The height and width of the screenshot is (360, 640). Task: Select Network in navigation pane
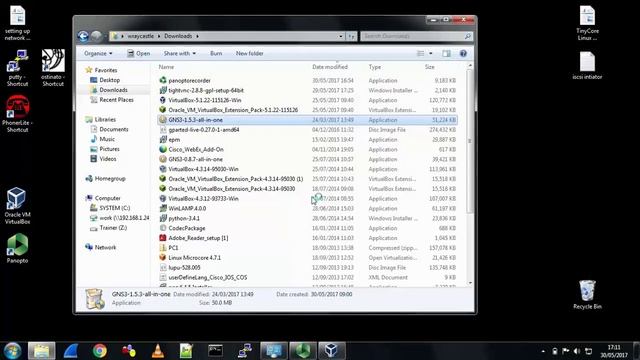(x=101, y=247)
